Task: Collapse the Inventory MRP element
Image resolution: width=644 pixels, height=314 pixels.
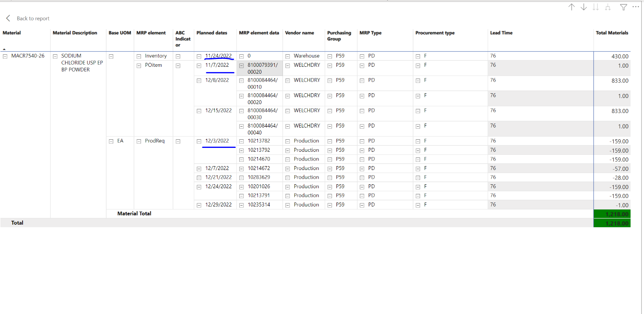Action: (139, 56)
